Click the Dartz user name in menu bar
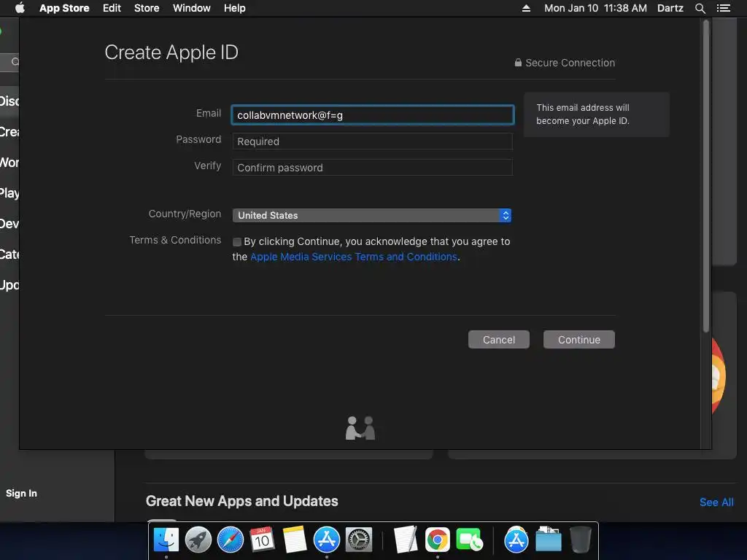 point(670,8)
